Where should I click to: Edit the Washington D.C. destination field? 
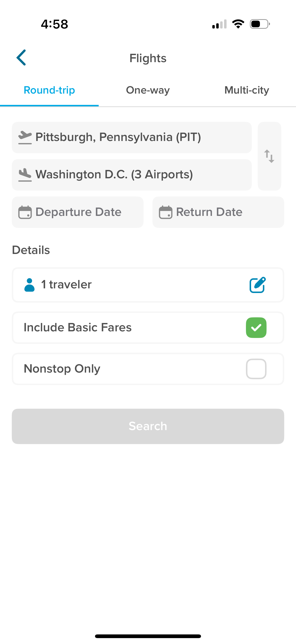[x=132, y=175]
